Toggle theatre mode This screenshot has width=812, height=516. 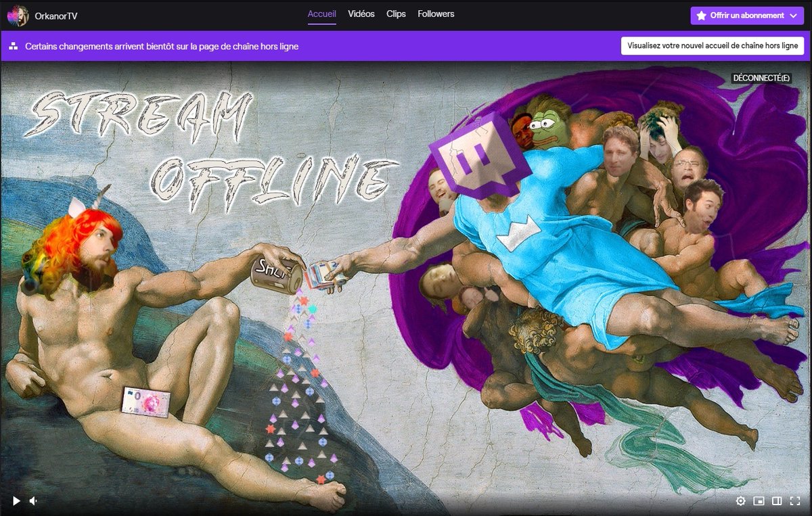777,501
